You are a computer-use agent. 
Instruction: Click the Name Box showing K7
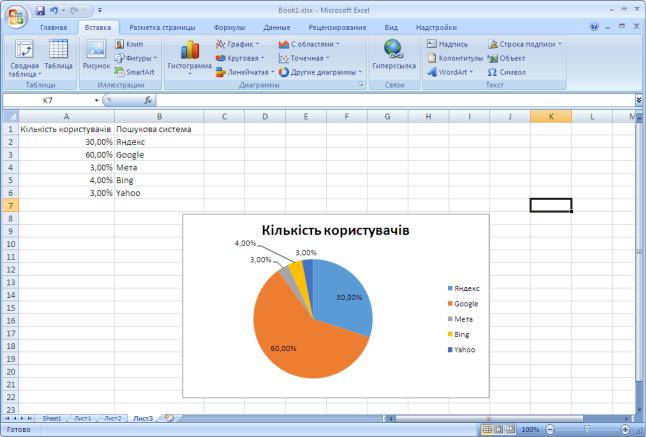point(48,100)
